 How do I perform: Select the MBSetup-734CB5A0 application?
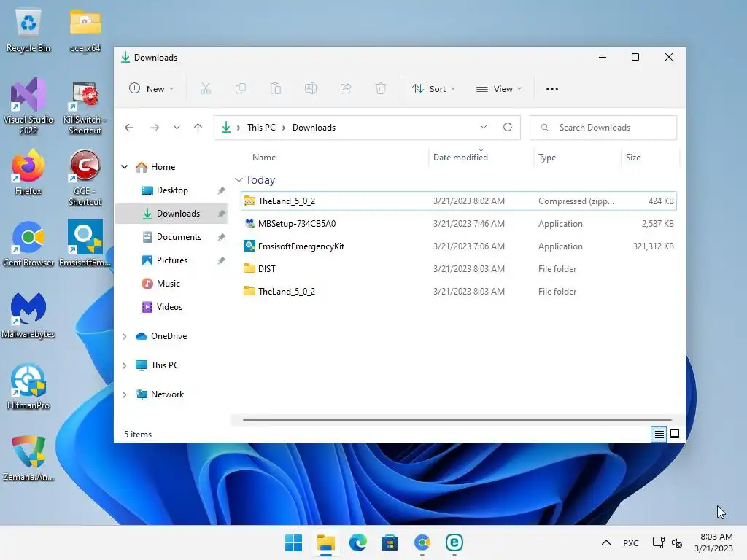(459, 223)
